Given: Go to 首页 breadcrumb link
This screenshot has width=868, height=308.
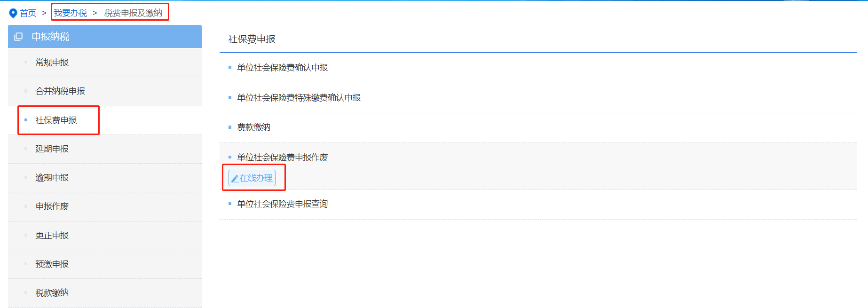Looking at the screenshot, I should tap(28, 13).
